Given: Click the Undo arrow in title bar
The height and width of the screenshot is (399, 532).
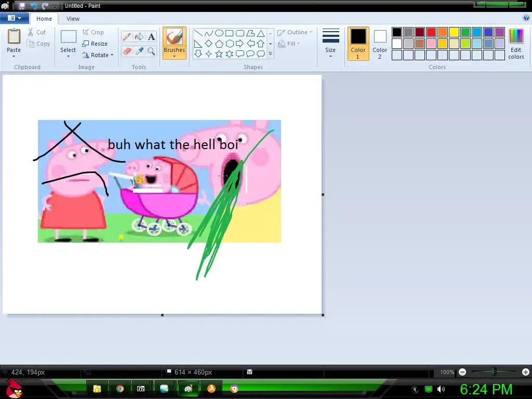Looking at the screenshot, I should pos(34,6).
